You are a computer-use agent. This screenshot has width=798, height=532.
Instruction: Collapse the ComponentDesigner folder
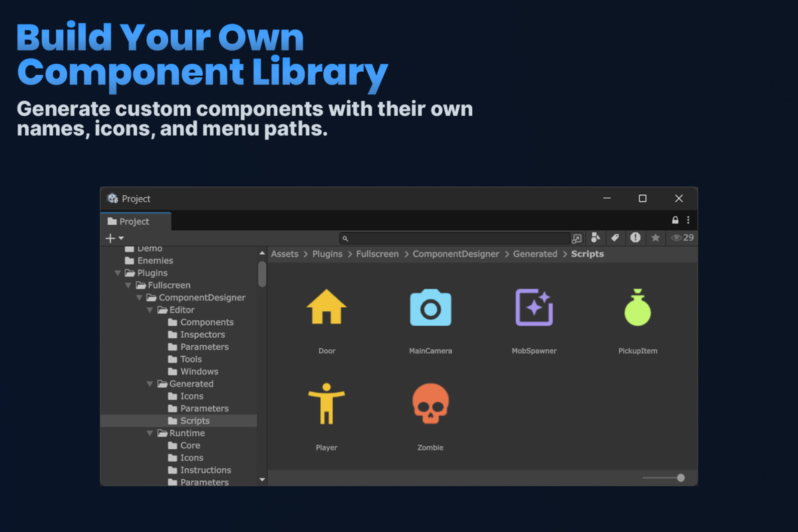point(139,297)
